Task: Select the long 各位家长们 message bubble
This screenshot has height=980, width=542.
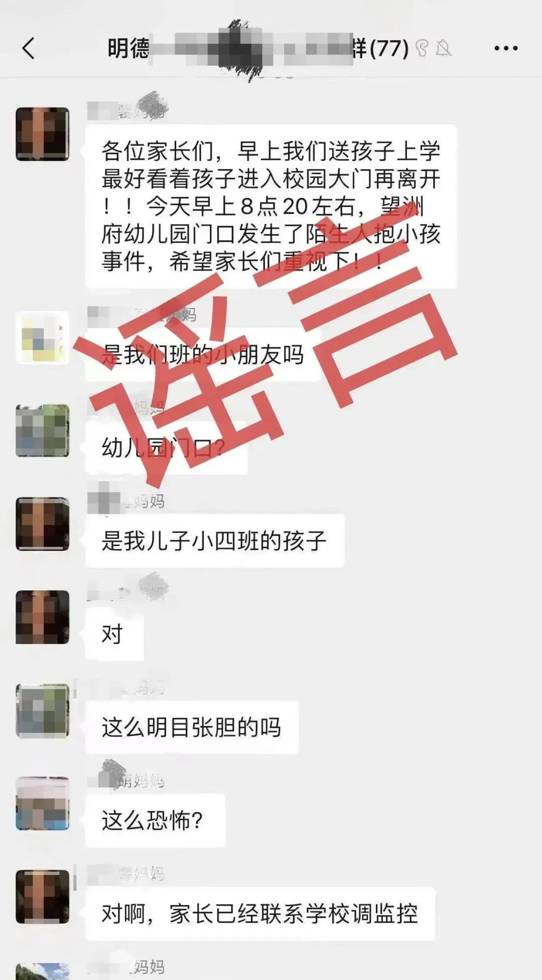Action: tap(271, 206)
